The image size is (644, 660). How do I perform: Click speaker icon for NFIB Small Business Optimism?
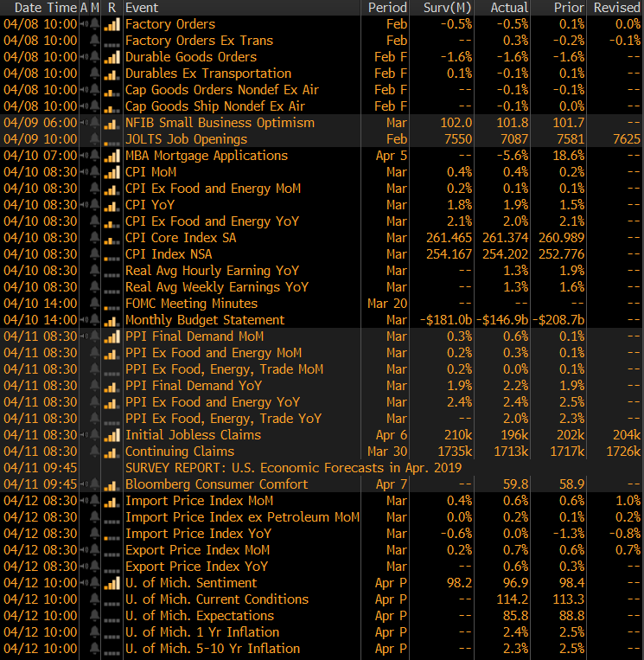pyautogui.click(x=83, y=123)
